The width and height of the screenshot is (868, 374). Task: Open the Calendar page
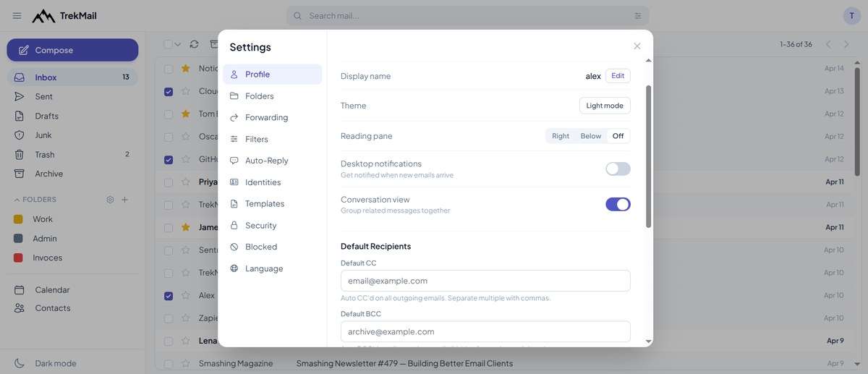[x=72, y=289]
